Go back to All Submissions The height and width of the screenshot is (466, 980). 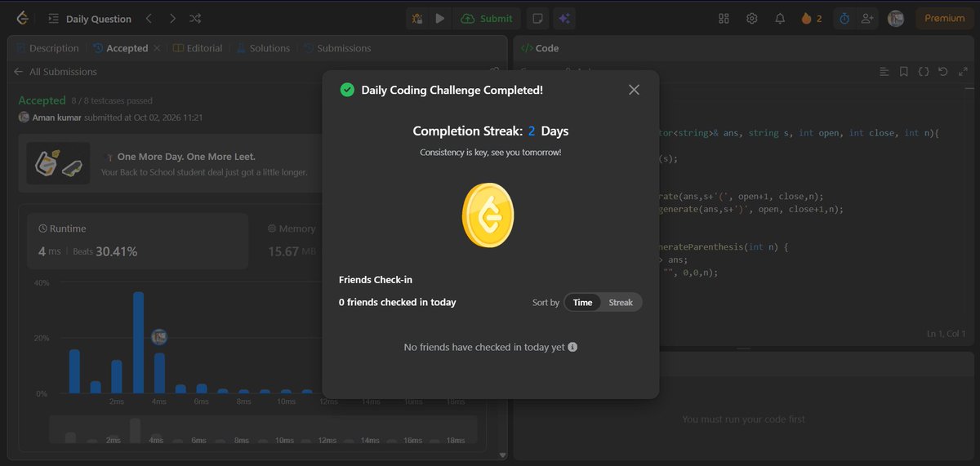tap(56, 72)
